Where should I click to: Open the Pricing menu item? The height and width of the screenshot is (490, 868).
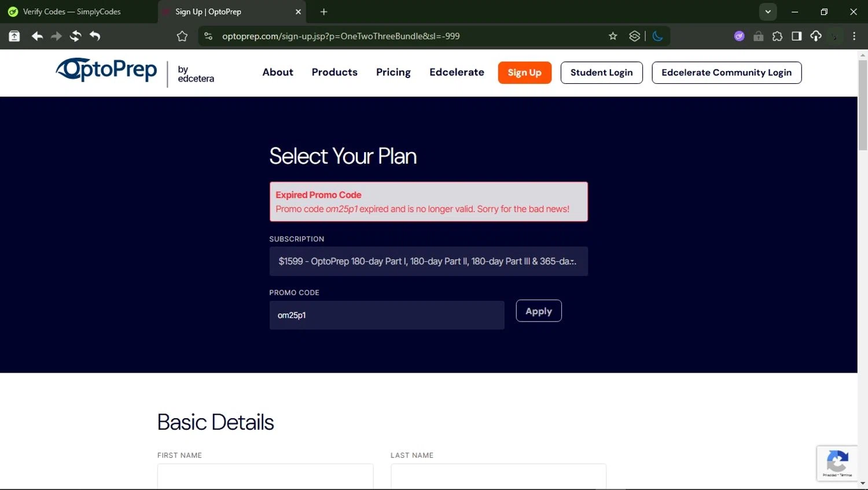393,72
